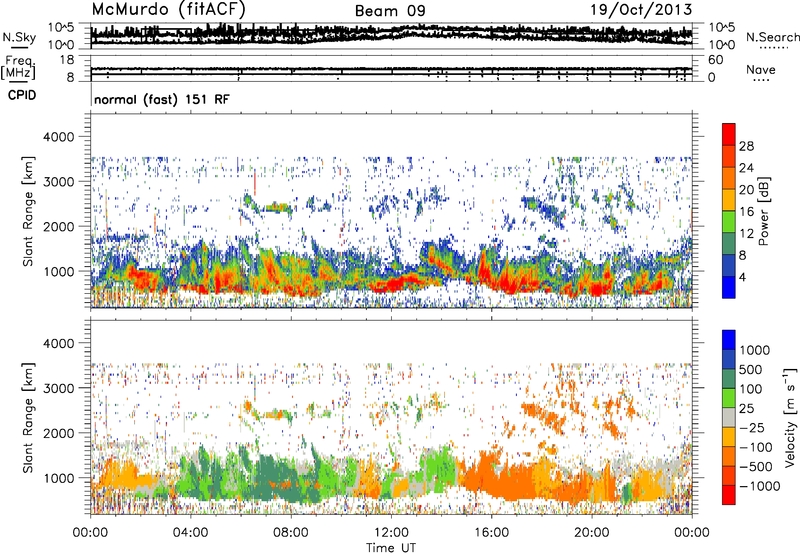Click the 20:00 time tick label
The width and height of the screenshot is (800, 554).
[592, 533]
